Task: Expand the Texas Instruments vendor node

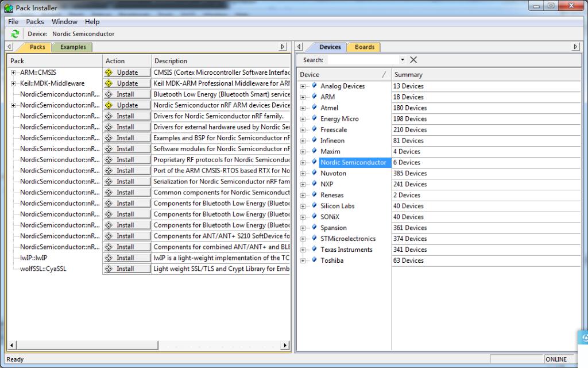Action: tap(303, 250)
